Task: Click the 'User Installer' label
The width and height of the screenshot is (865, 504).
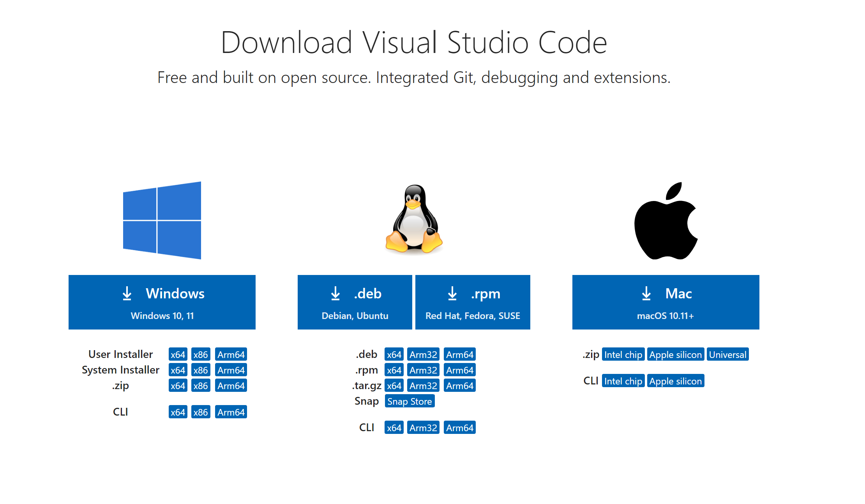Action: [120, 354]
